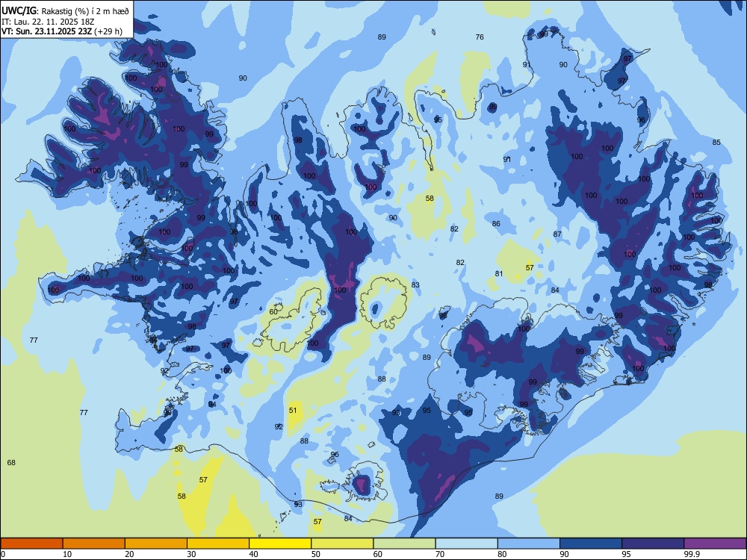Click the humidity value '85' off the east coast
This screenshot has height=560, width=747.
point(716,143)
